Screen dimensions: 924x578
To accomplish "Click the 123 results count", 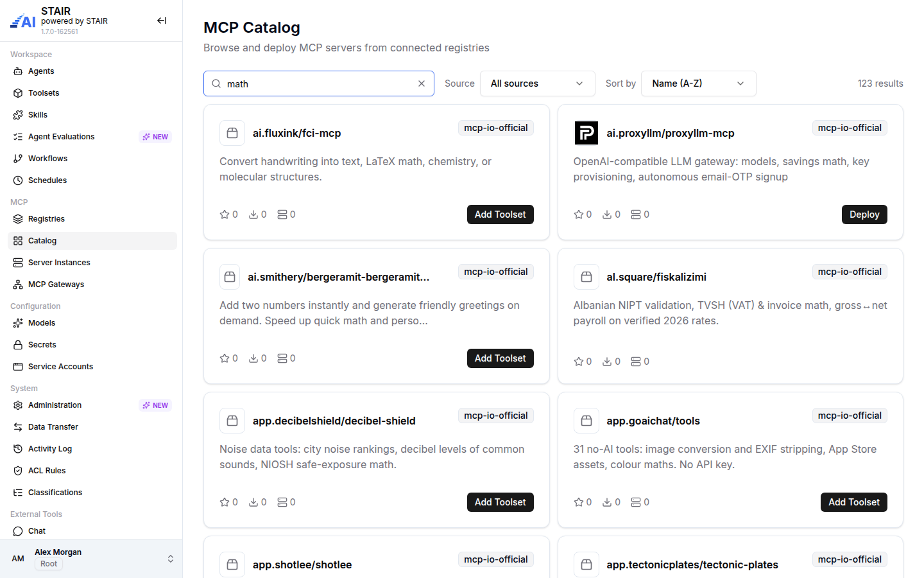I will [x=880, y=83].
